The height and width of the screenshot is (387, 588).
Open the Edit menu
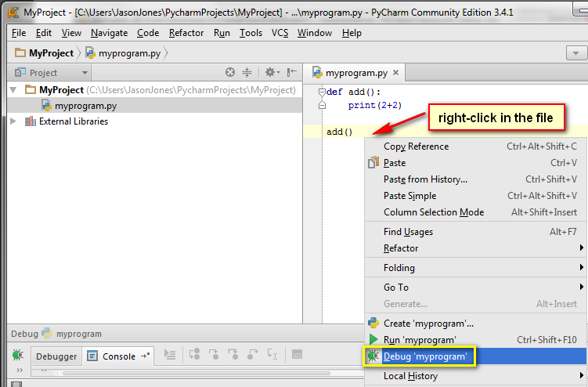coord(44,33)
